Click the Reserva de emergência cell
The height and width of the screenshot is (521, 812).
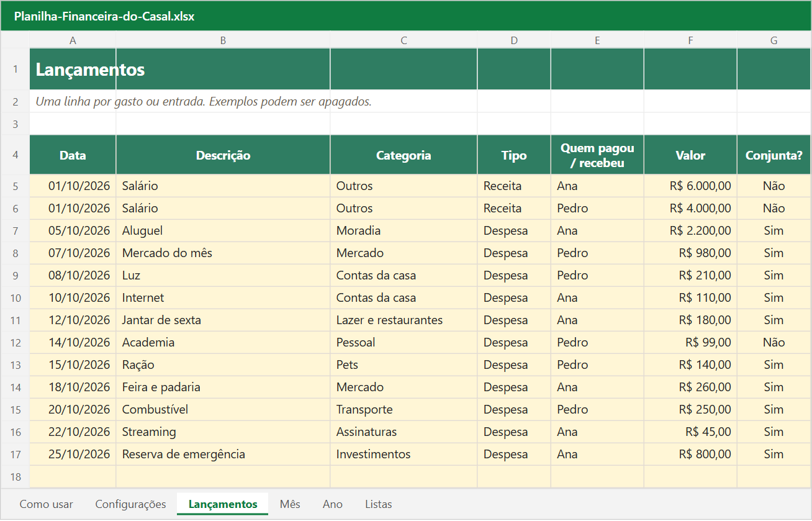coord(223,455)
